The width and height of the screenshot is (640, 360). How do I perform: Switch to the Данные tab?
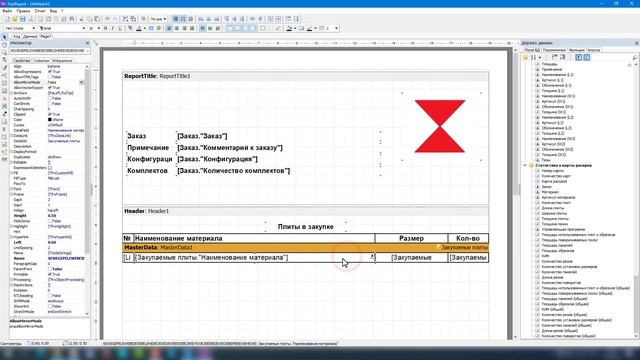[30, 36]
